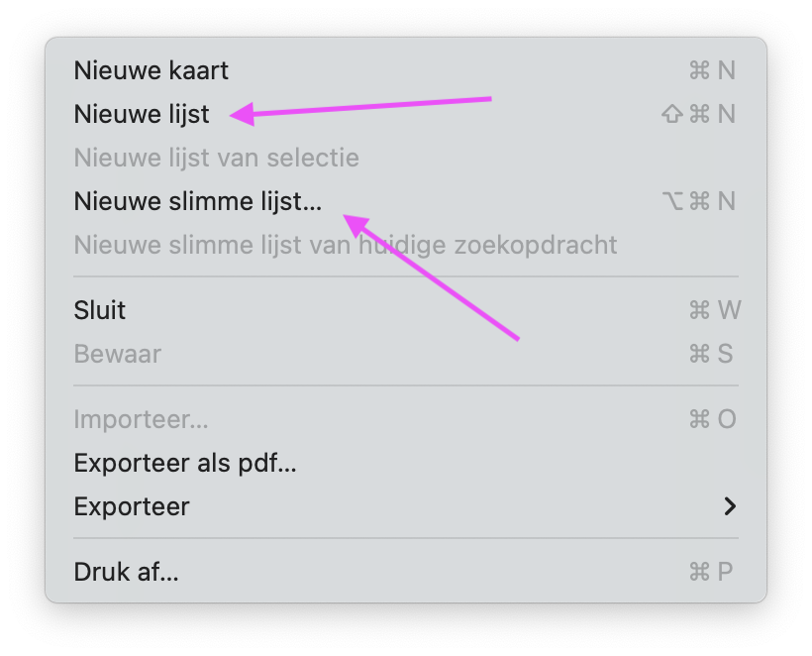This screenshot has height=656, width=812.
Task: Click the disabled Bewaar menu item
Action: [x=405, y=354]
